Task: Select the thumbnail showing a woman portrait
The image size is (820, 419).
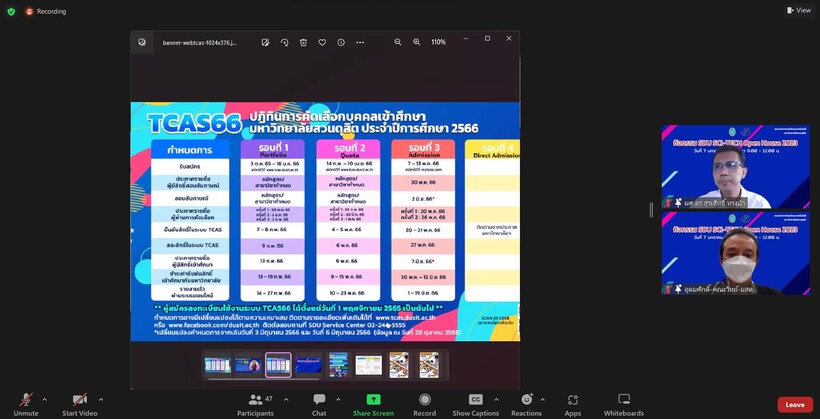Action: pyautogui.click(x=248, y=365)
